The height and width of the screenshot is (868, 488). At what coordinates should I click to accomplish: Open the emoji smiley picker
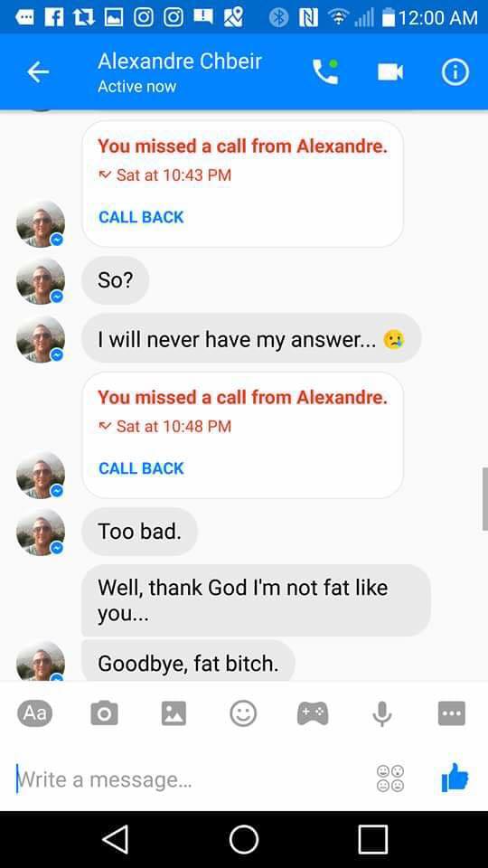coord(243,713)
